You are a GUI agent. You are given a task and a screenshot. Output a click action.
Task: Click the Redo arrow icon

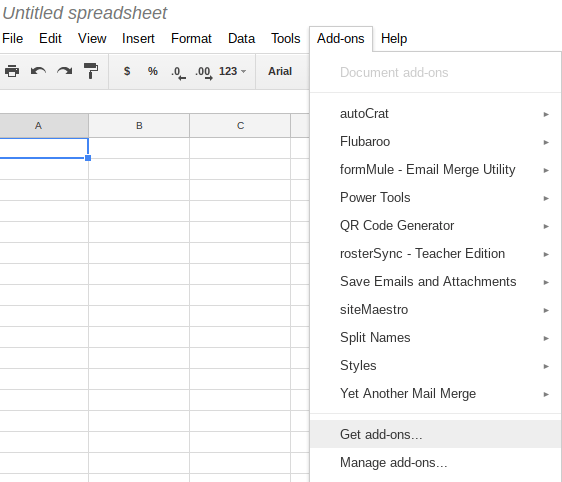(x=65, y=71)
